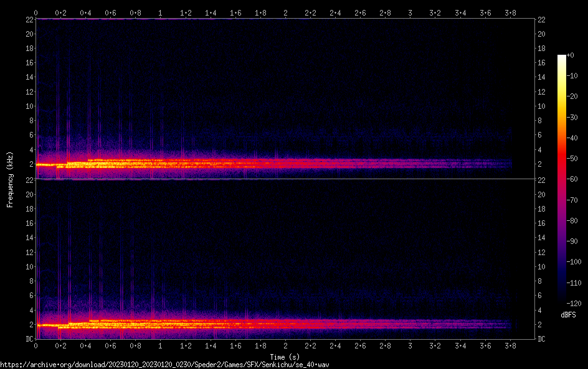Click the brightest top of the color scale bar

pyautogui.click(x=562, y=57)
